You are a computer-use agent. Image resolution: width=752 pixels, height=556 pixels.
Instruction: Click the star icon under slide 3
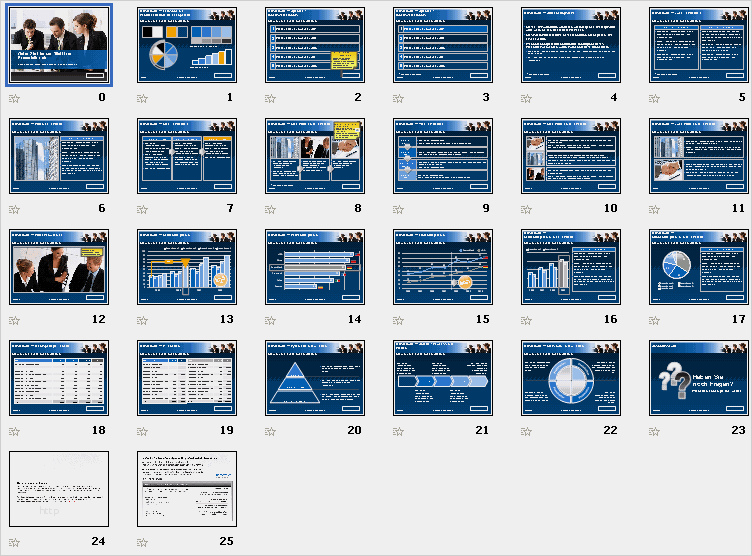click(398, 98)
